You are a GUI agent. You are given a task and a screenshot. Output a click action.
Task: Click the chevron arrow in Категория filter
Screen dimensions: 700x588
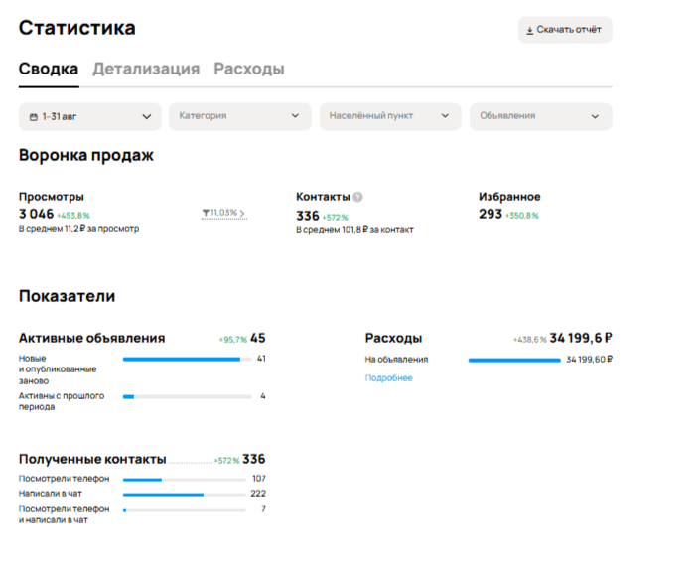pyautogui.click(x=295, y=116)
